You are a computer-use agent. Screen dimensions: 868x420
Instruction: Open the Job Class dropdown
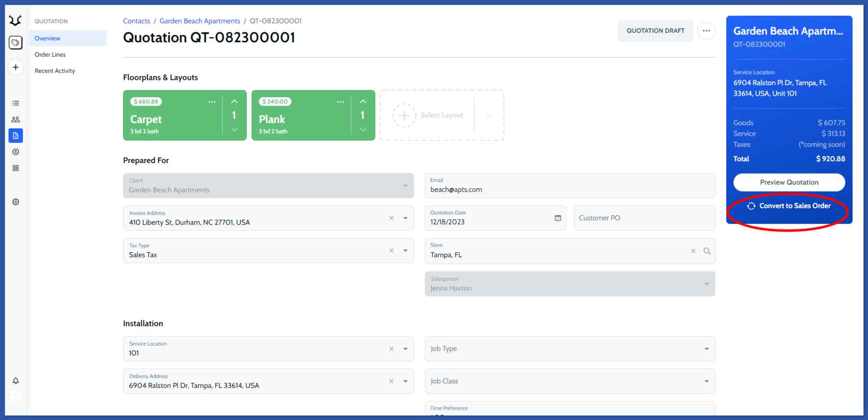pyautogui.click(x=570, y=381)
